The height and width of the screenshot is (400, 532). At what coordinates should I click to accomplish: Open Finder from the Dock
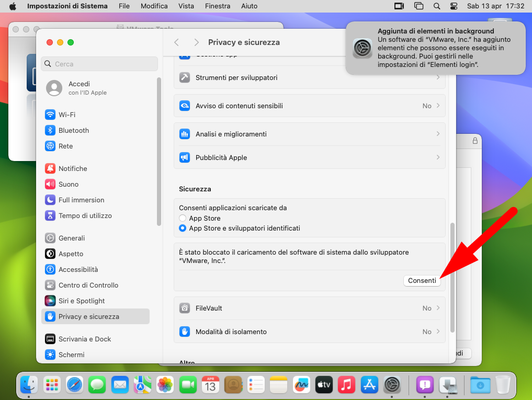point(29,385)
